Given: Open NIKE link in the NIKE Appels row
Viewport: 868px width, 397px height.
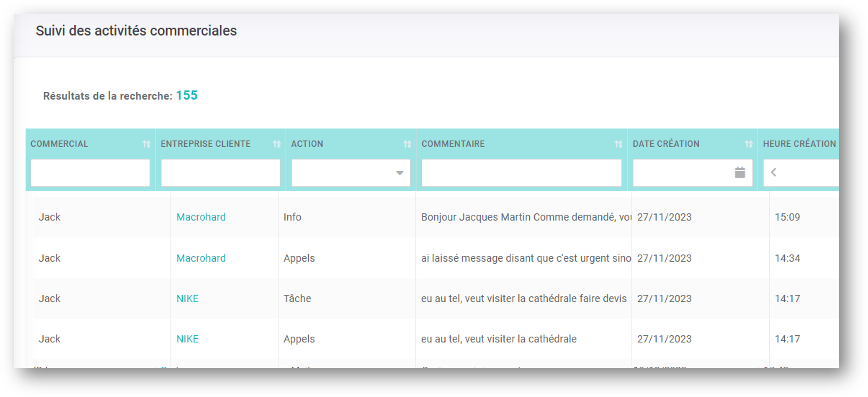Looking at the screenshot, I should (187, 339).
